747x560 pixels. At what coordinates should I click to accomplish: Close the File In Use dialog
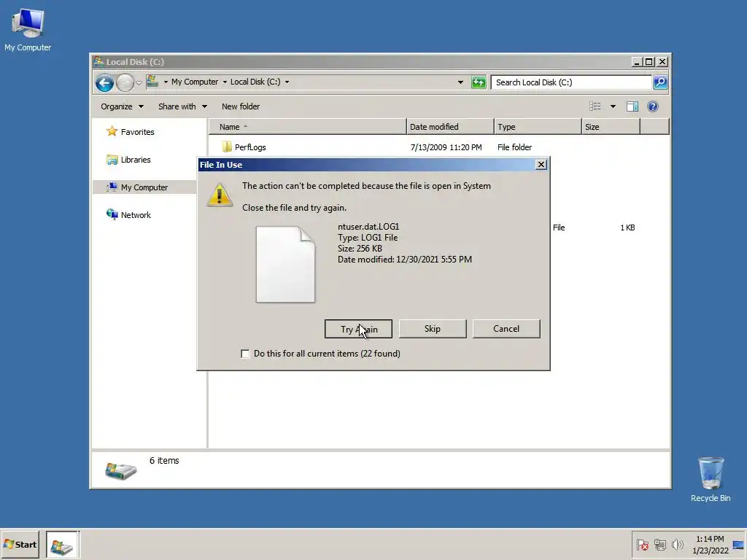(541, 164)
